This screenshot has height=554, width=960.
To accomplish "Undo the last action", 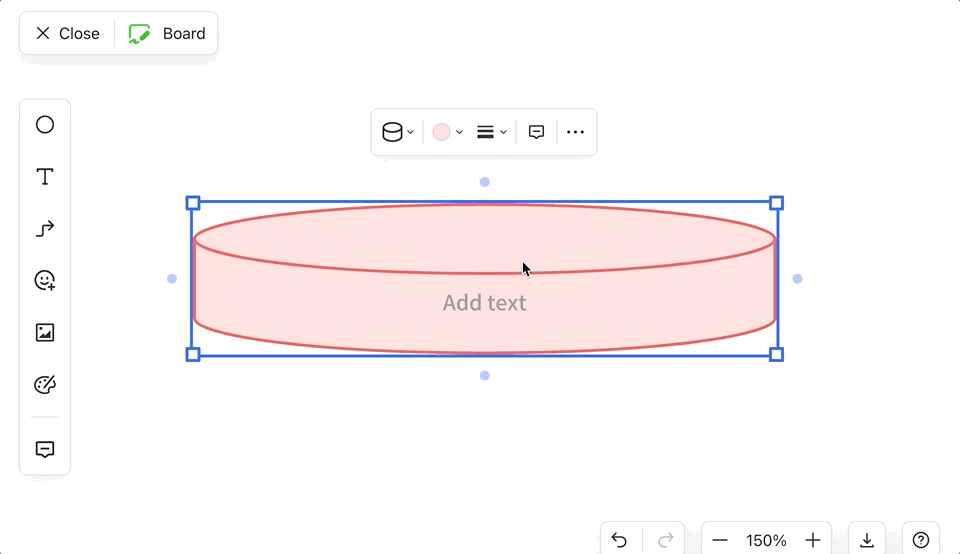I will click(x=619, y=540).
